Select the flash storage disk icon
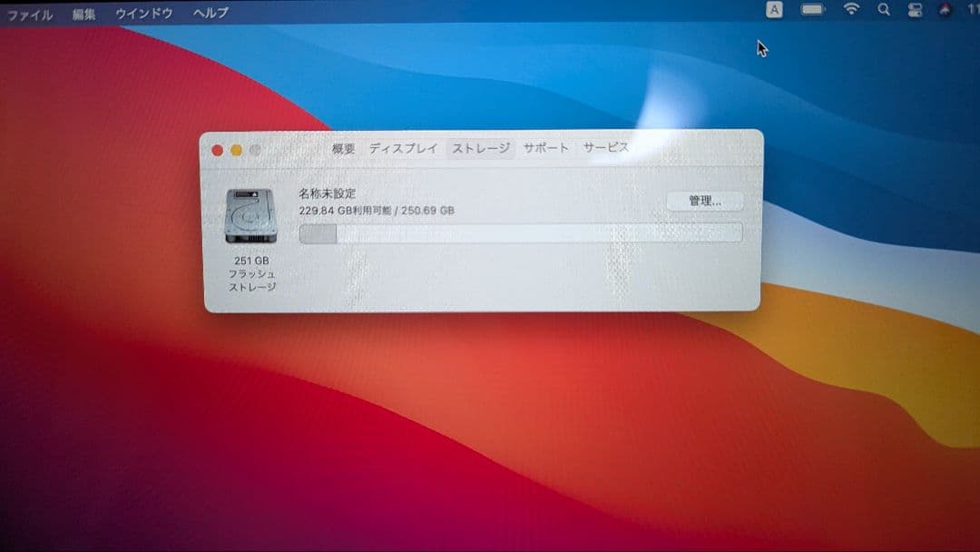The height and width of the screenshot is (552, 980). 247,213
